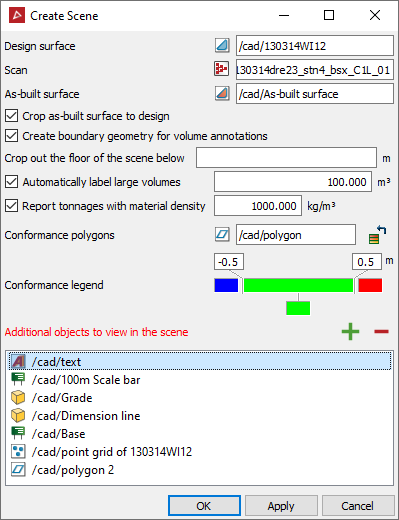Select /cad/100m Scale bar list row
The image size is (399, 520).
coord(200,380)
